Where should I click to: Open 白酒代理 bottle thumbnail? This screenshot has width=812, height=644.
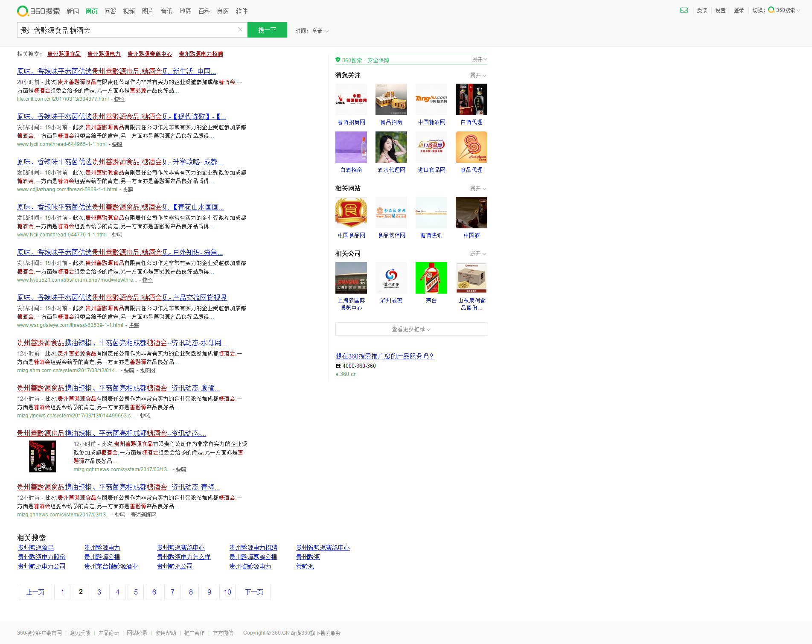click(x=471, y=99)
